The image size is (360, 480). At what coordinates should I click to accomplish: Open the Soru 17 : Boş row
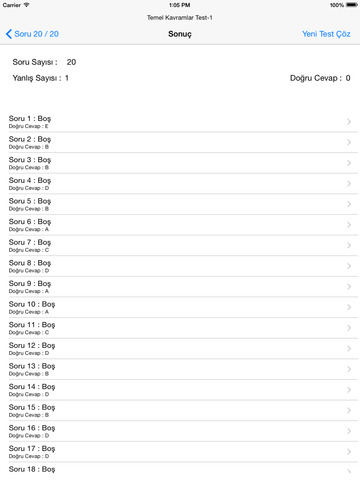pos(183,452)
